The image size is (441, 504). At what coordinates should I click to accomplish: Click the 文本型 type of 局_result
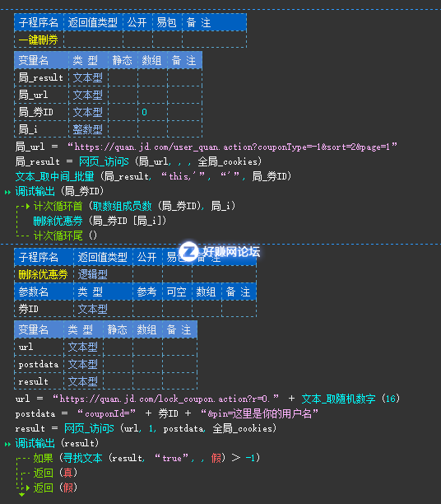[x=88, y=77]
